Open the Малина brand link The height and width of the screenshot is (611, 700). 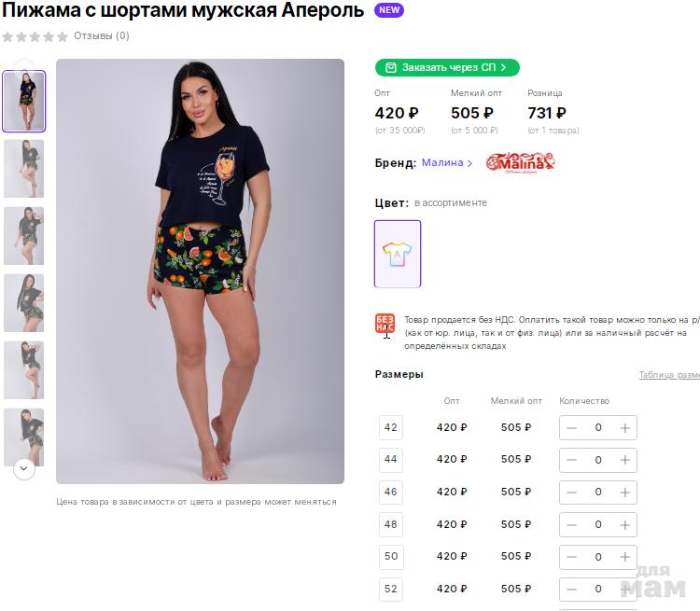447,162
